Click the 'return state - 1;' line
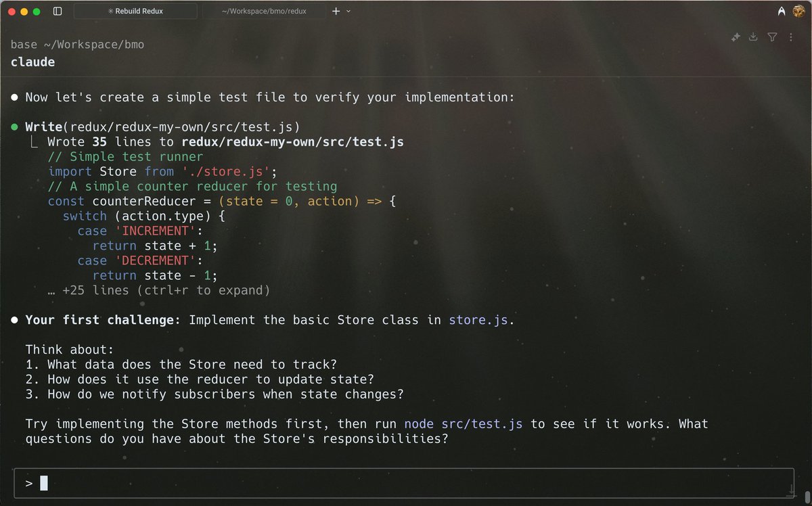Image resolution: width=812 pixels, height=506 pixels. coord(155,275)
